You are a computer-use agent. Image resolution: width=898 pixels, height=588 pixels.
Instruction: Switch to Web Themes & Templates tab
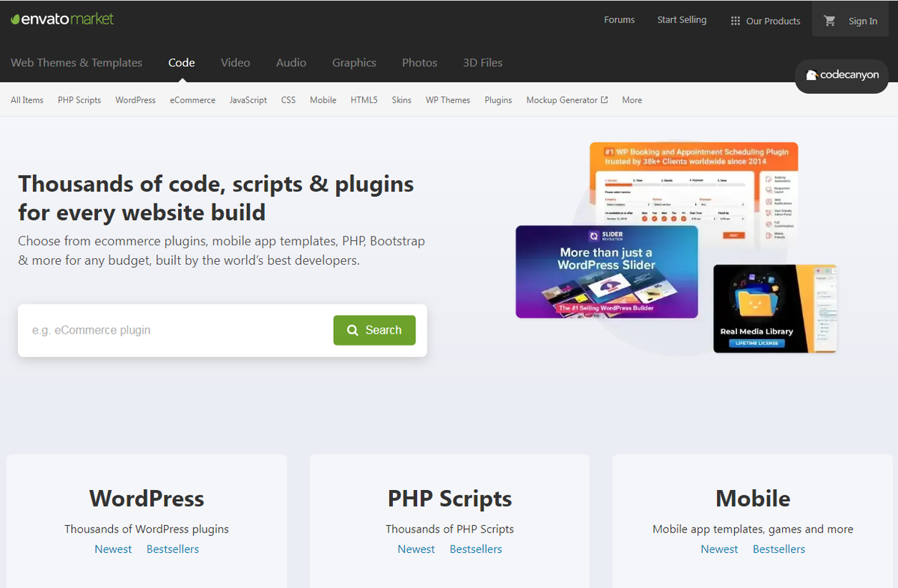[76, 63]
